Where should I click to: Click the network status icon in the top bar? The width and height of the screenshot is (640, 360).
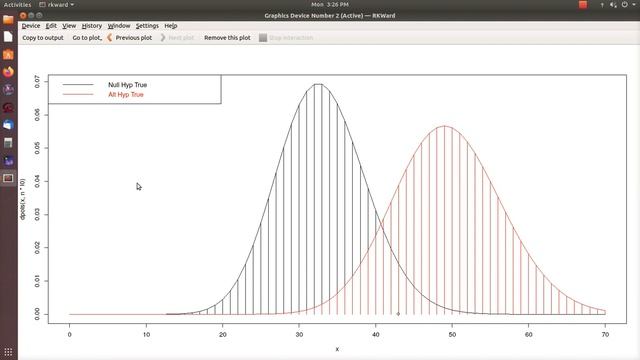pos(602,4)
